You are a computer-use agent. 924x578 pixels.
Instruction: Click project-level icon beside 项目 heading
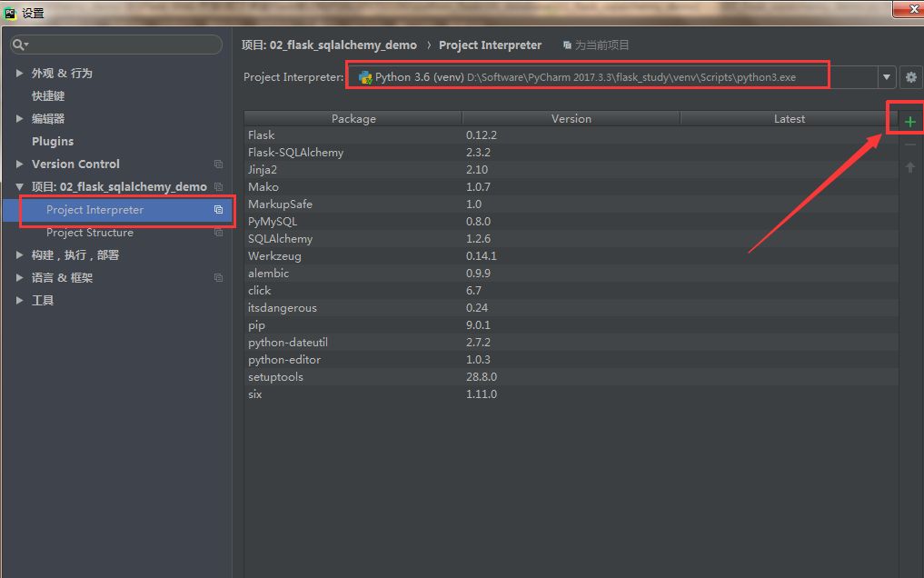click(x=218, y=187)
